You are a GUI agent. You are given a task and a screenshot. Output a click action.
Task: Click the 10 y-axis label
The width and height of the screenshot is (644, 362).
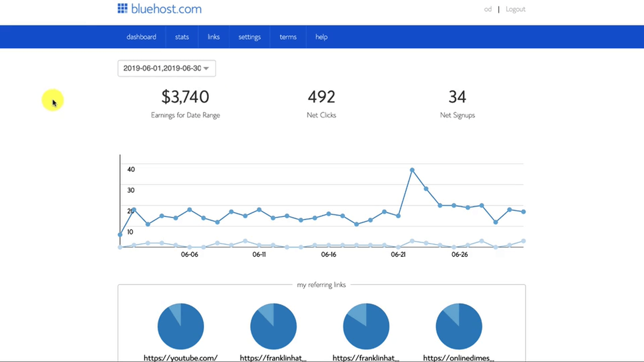point(131,232)
